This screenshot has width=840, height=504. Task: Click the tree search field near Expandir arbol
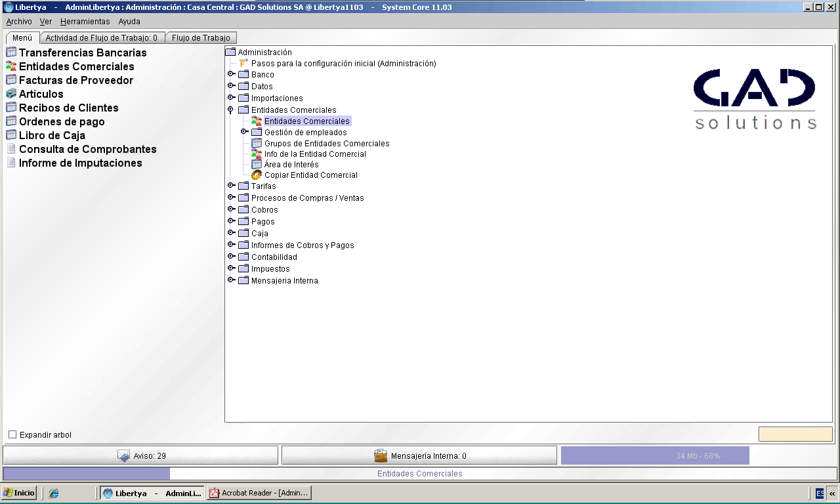[795, 434]
